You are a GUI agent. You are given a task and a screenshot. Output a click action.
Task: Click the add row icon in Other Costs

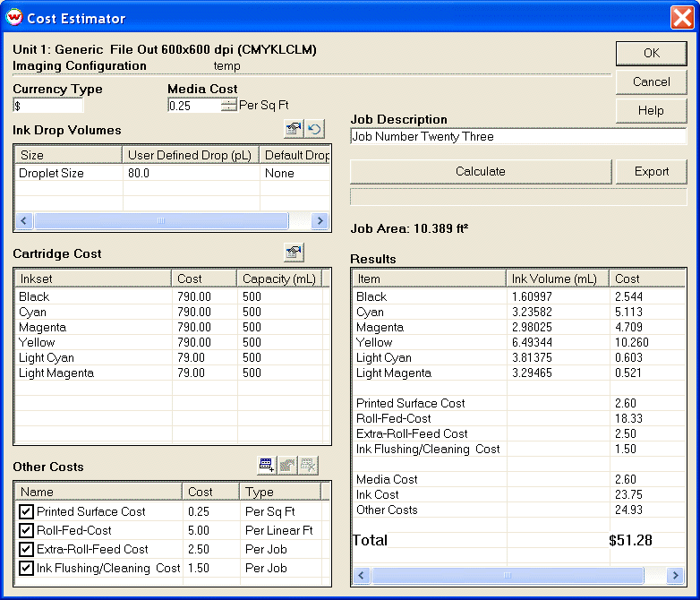(266, 466)
